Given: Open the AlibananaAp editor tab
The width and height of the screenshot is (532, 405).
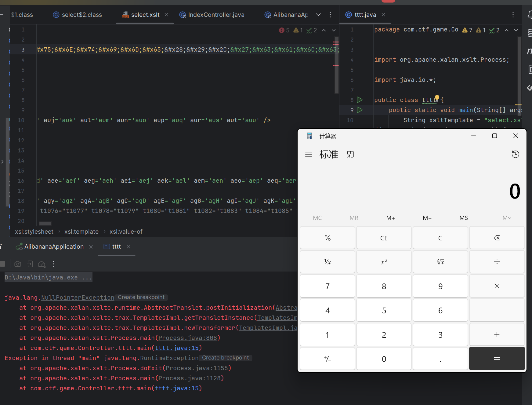Looking at the screenshot, I should click(286, 15).
